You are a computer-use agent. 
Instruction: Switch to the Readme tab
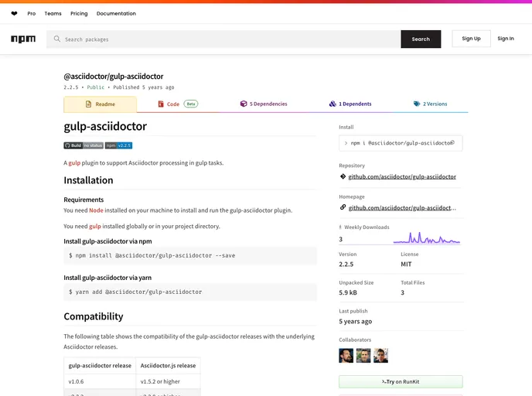pos(100,104)
